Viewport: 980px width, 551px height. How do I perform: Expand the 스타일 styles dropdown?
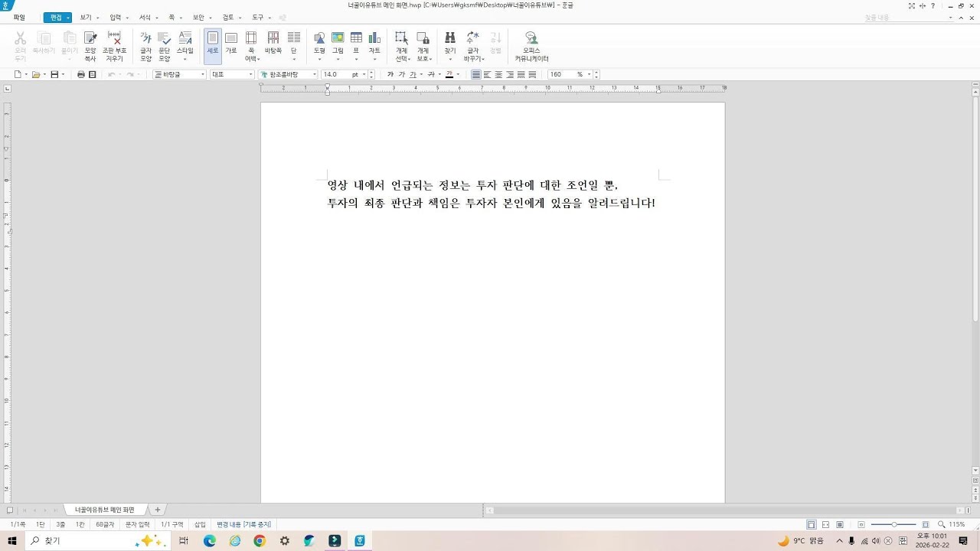tap(185, 60)
